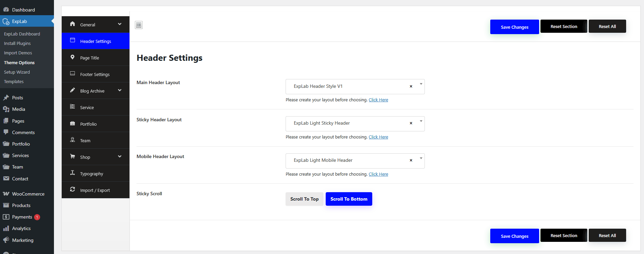Viewport: 644px width, 254px height.
Task: Expand the Blog Archive section chevron
Action: tap(120, 91)
